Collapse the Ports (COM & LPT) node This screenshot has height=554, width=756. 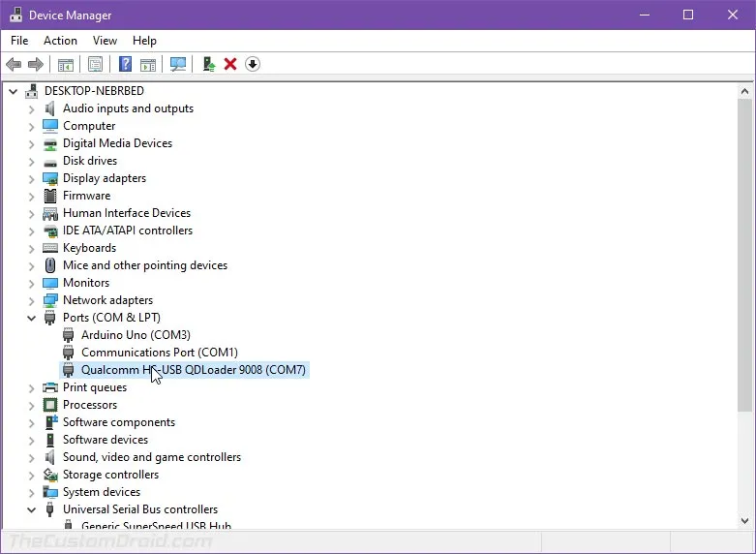pos(31,318)
